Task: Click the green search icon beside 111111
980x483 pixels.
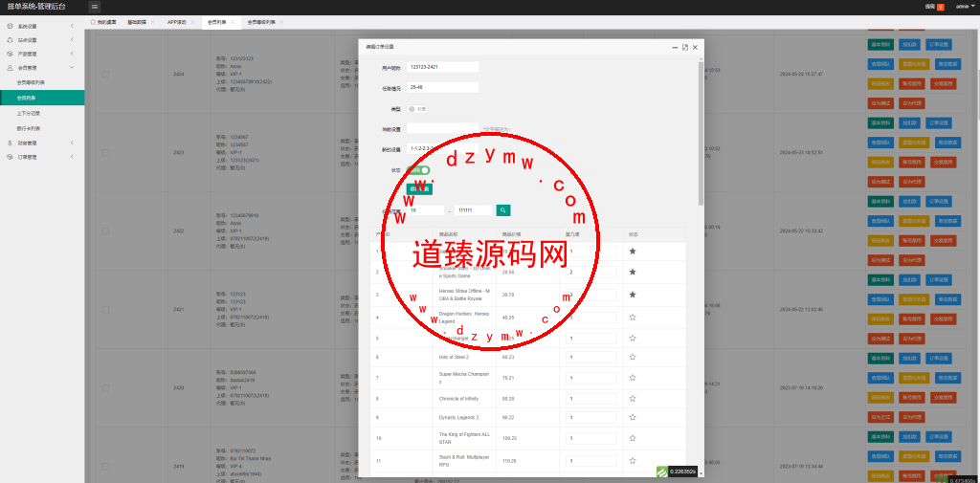Action: (503, 210)
